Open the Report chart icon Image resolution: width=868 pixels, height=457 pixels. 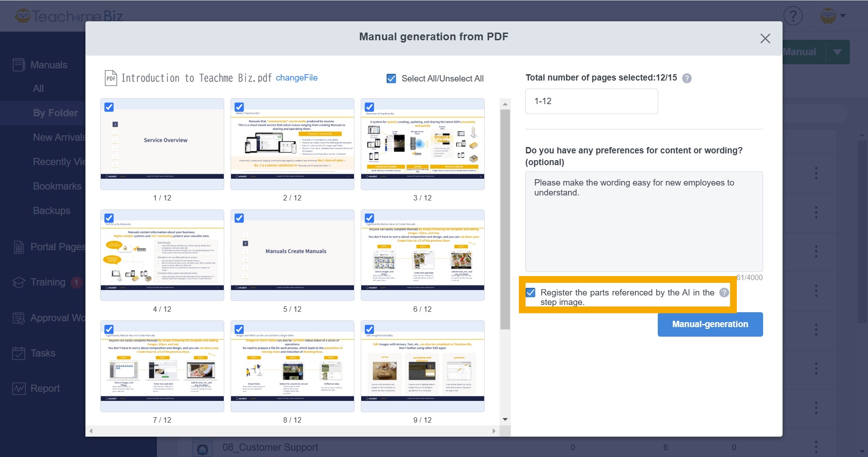(x=19, y=389)
